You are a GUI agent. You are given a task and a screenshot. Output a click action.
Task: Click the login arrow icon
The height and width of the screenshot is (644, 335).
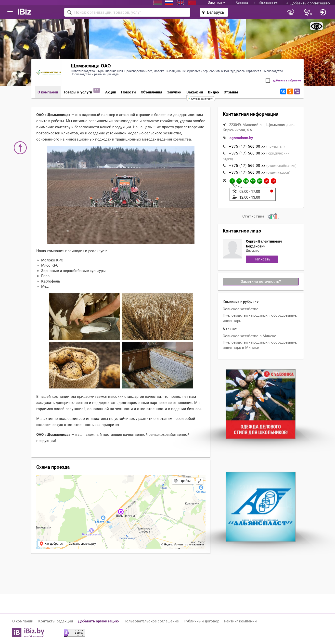[323, 12]
